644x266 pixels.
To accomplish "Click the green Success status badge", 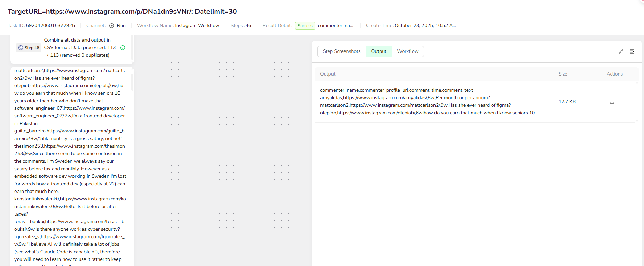I will 305,26.
